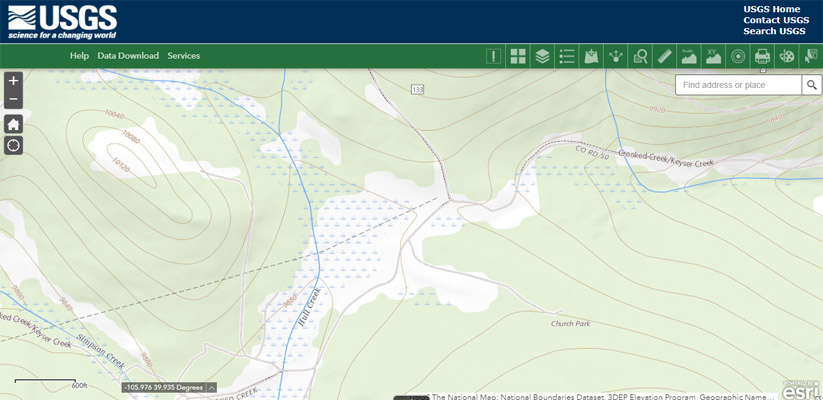The height and width of the screenshot is (400, 823).
Task: Open the layer list stack icon
Action: 542,56
